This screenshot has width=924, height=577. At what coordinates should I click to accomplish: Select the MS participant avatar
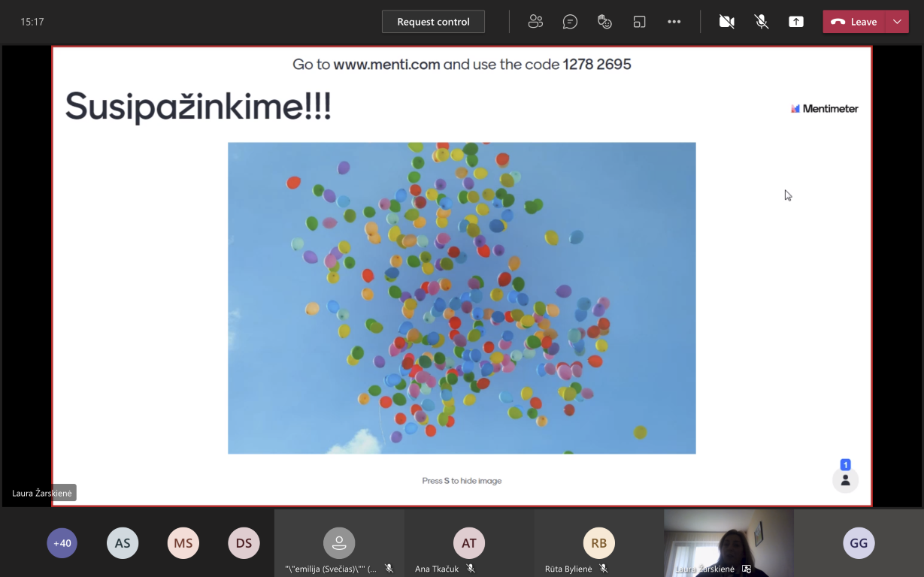point(183,543)
